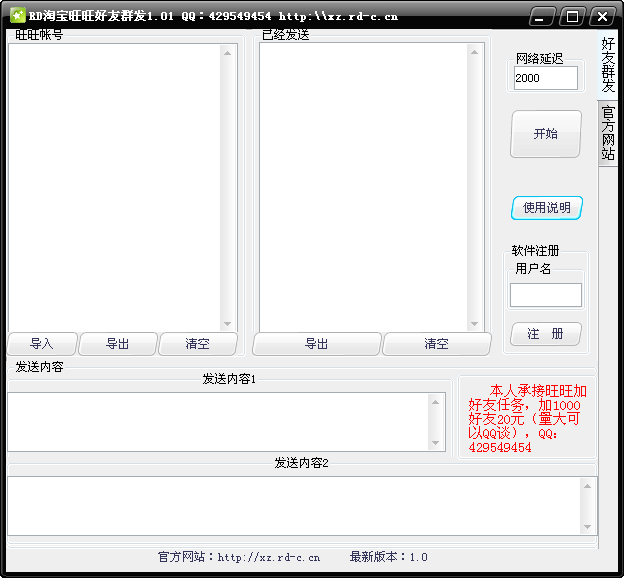Screen dimensions: 624x578
Task: Click the 最新版本：1.0 footer text
Action: (x=389, y=557)
